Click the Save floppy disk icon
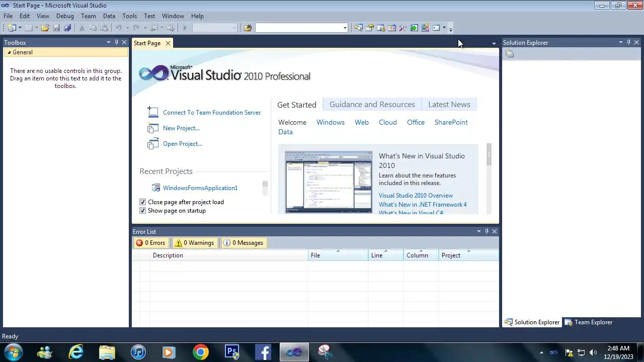Viewport: 644px width, 362px height. pyautogui.click(x=57, y=28)
